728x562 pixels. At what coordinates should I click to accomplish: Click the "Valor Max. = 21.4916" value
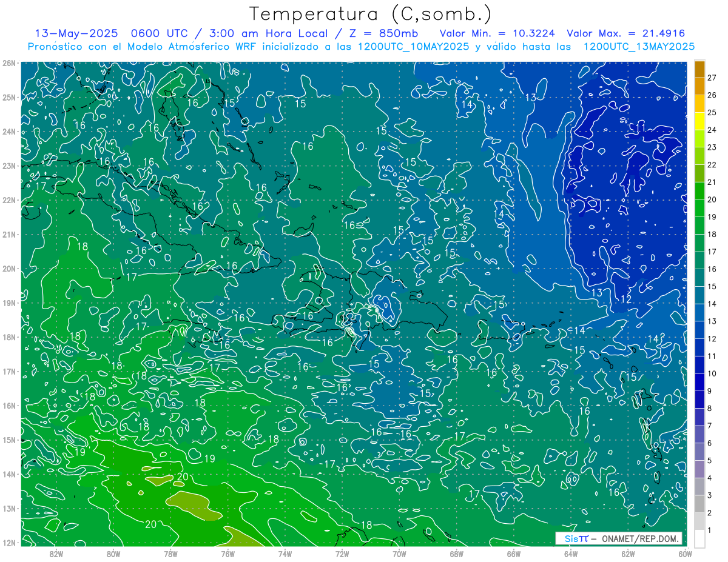coord(625,33)
